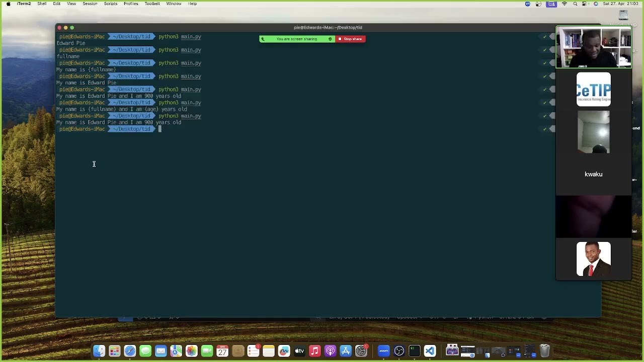Screen dimensions: 644x362
Task: Open Photos app in the Dock
Action: tap(192, 350)
